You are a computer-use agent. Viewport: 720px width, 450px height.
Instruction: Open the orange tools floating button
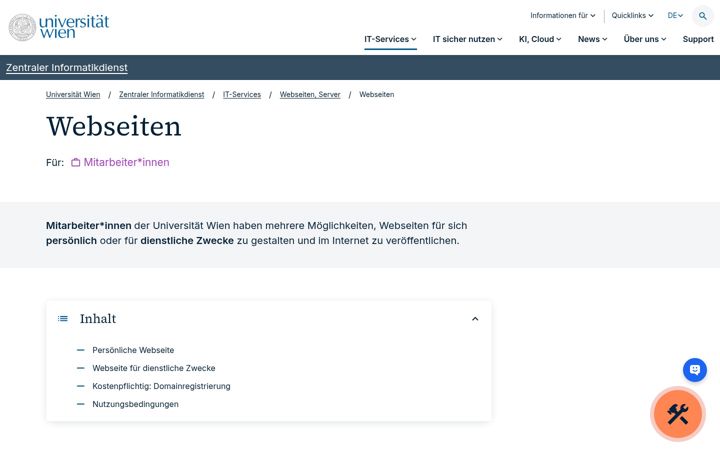(678, 414)
